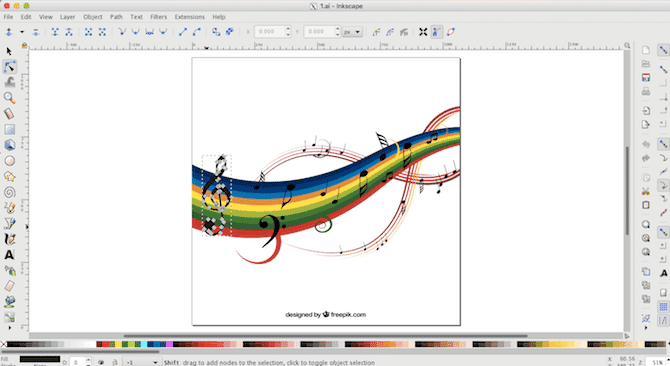Make selected nodes cusp corner

122,32
